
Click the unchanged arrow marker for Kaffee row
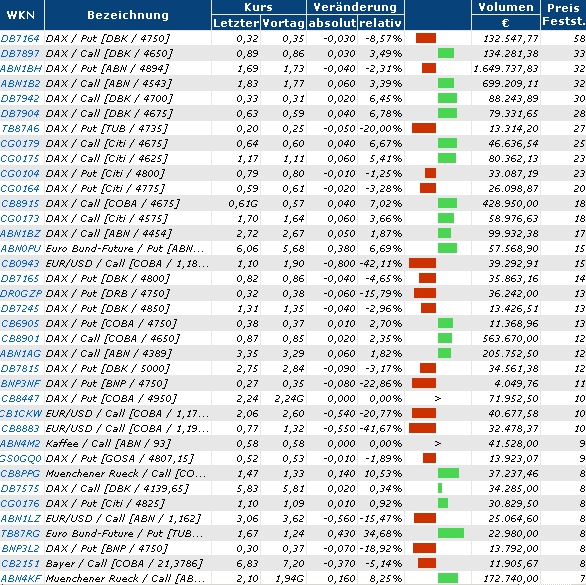(x=438, y=444)
